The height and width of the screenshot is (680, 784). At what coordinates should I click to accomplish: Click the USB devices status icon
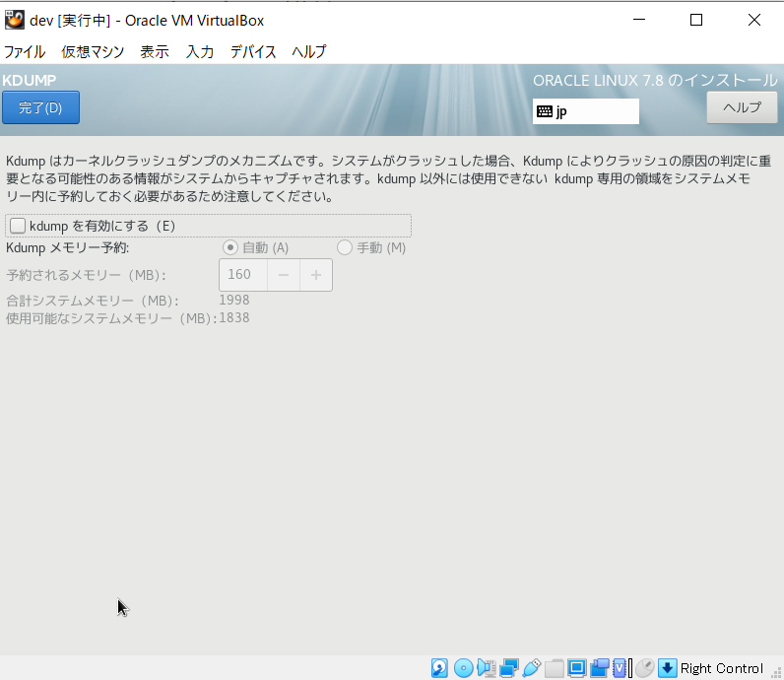[x=532, y=668]
